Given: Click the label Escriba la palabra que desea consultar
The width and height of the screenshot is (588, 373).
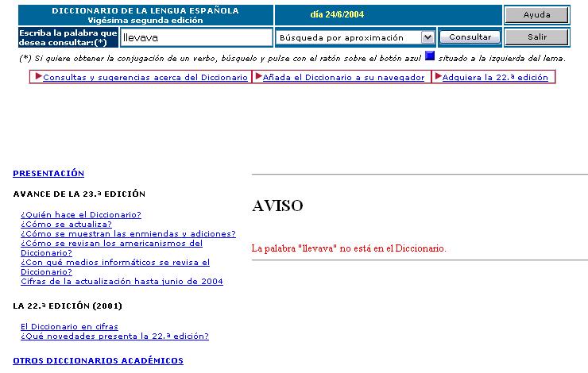Looking at the screenshot, I should (x=68, y=38).
